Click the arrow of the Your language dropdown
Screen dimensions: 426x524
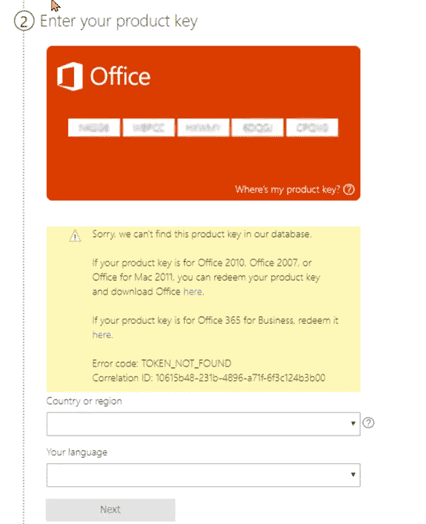[353, 475]
